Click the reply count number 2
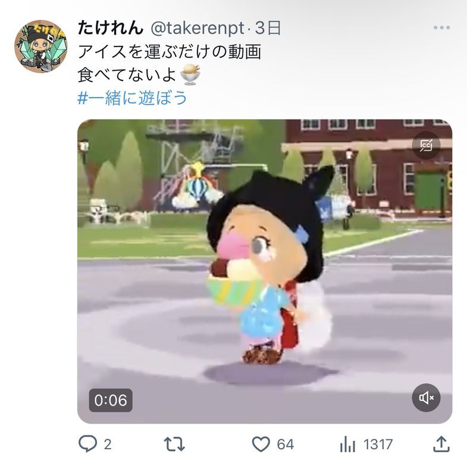 pyautogui.click(x=108, y=444)
